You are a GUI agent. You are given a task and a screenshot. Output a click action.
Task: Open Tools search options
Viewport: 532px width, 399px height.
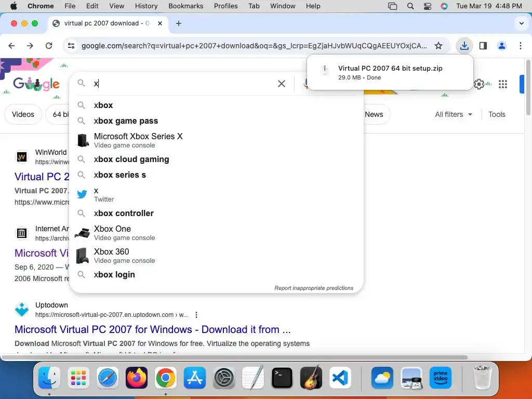point(497,114)
